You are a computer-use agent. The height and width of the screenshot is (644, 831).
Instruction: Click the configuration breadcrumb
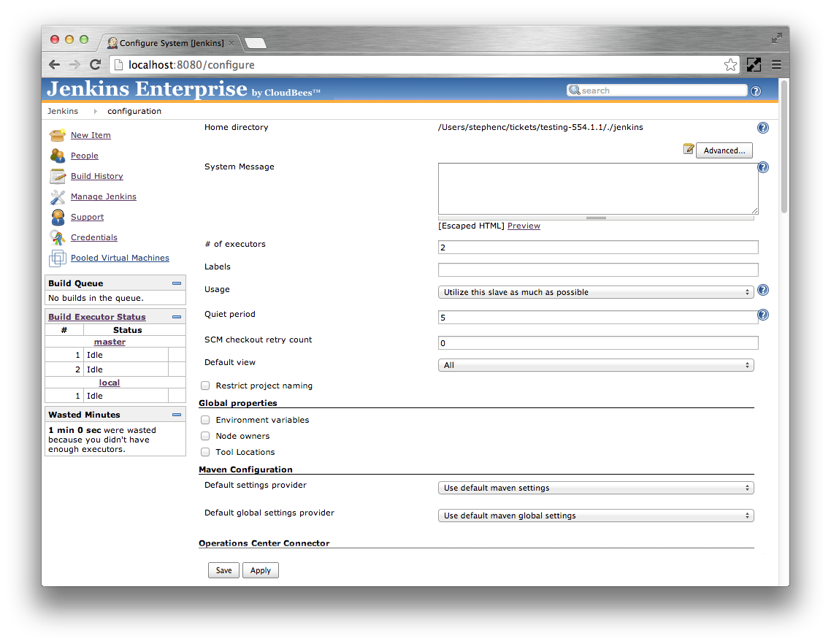click(134, 111)
